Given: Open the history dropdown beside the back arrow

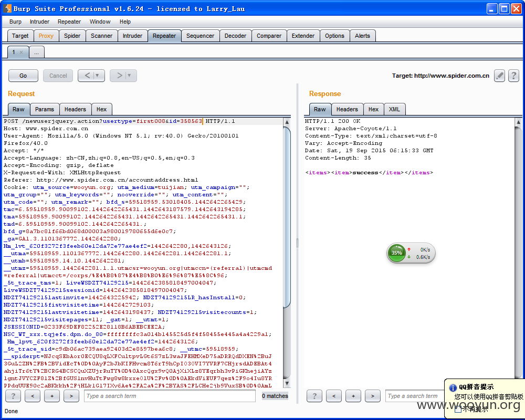Looking at the screenshot, I should [98, 76].
